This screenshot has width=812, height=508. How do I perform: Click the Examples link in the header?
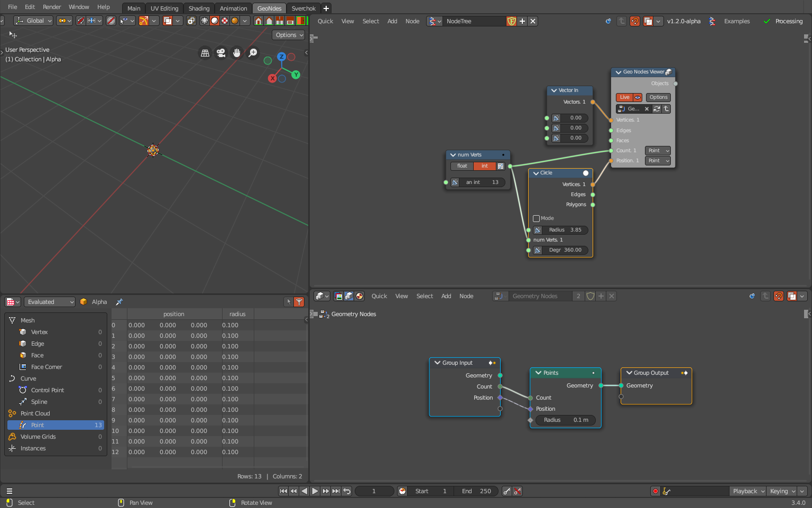[737, 21]
